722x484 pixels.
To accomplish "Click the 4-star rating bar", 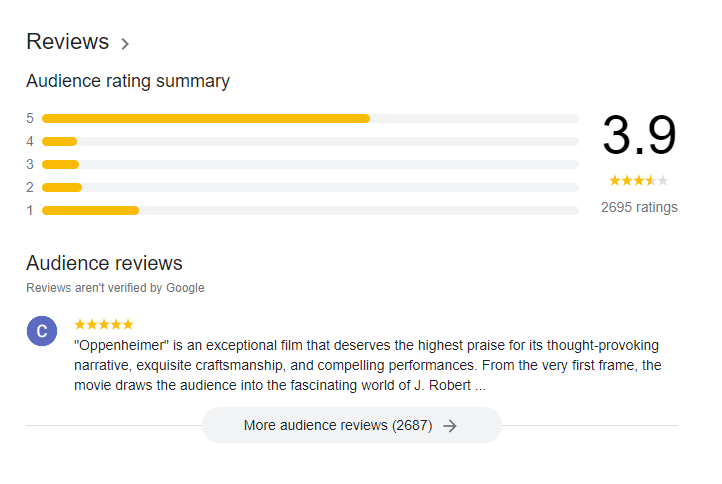I will [x=310, y=142].
